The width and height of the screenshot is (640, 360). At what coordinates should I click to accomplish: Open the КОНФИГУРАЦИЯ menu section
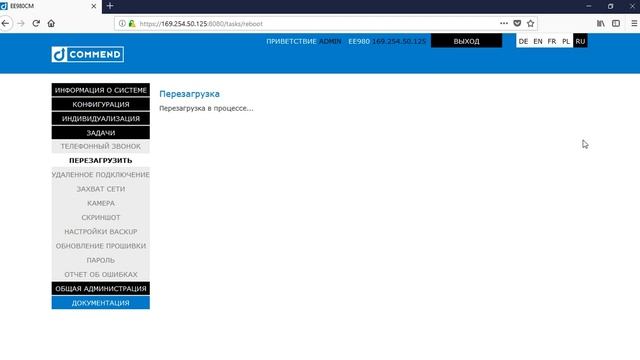pos(101,104)
